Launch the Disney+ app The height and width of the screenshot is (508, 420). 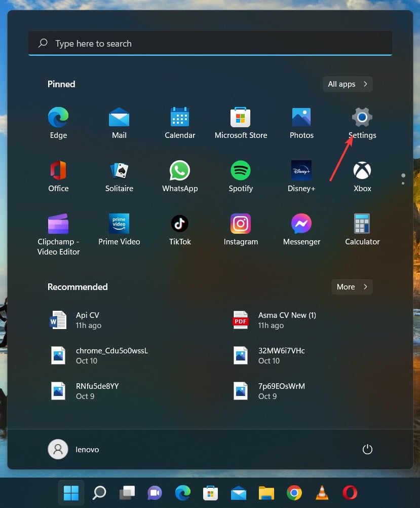click(x=301, y=176)
